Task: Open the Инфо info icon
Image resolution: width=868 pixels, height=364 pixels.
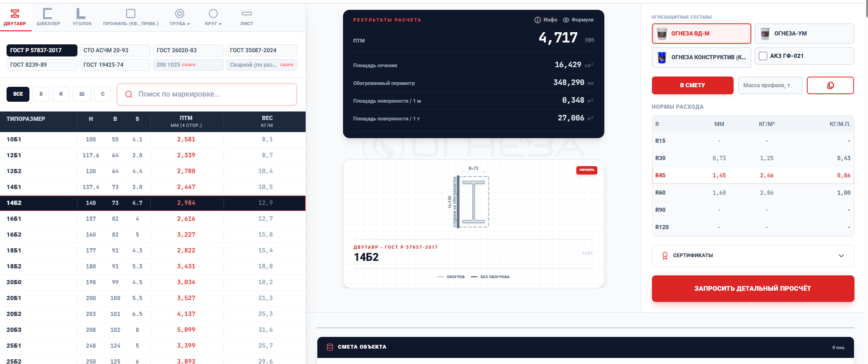Action: (x=538, y=20)
